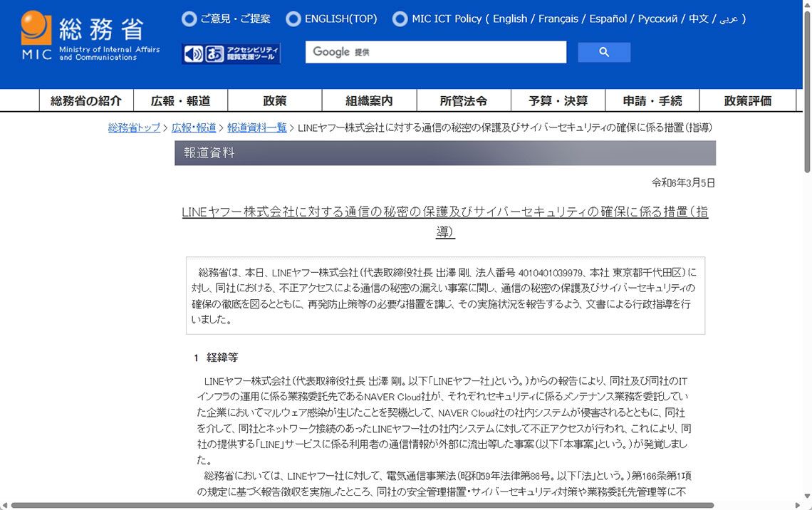
Task: Click bullet icon beside ENGLISH(TOP)
Action: [293, 19]
